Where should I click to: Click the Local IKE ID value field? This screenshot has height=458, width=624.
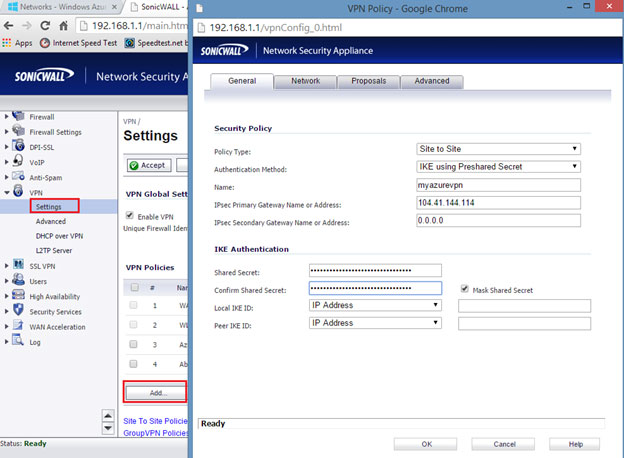[524, 306]
